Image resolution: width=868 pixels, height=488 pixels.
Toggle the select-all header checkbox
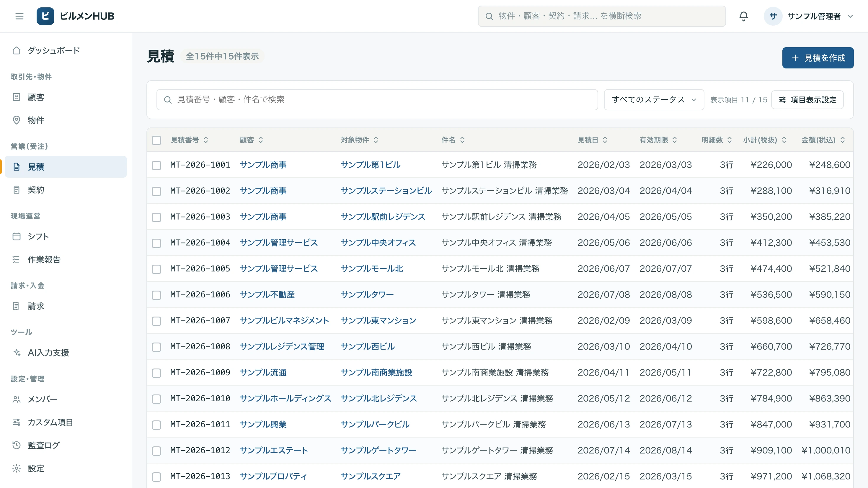click(156, 140)
